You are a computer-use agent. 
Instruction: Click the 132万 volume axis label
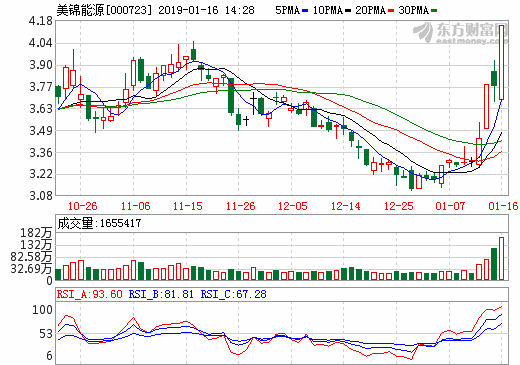[36, 245]
